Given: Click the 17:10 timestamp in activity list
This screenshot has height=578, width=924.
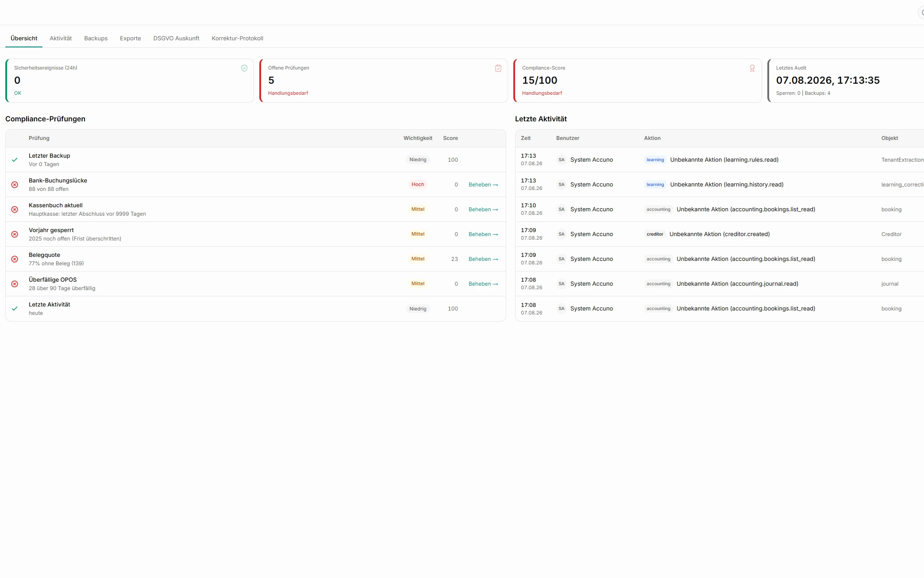Looking at the screenshot, I should 528,206.
